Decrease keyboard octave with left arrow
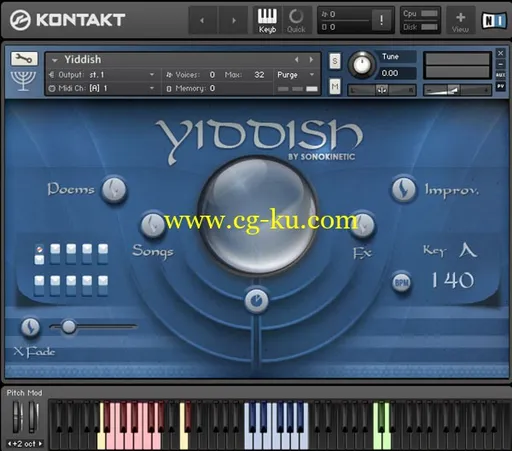 click(9, 444)
